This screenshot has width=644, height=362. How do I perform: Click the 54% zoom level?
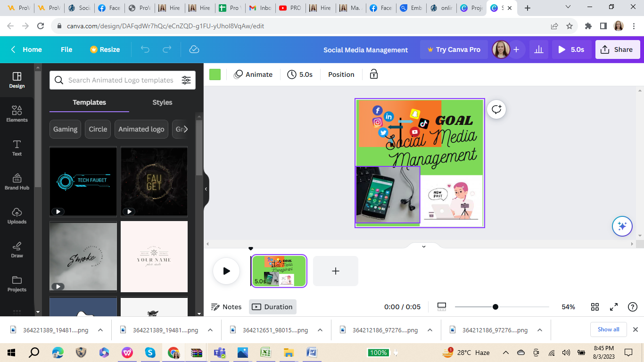click(568, 307)
